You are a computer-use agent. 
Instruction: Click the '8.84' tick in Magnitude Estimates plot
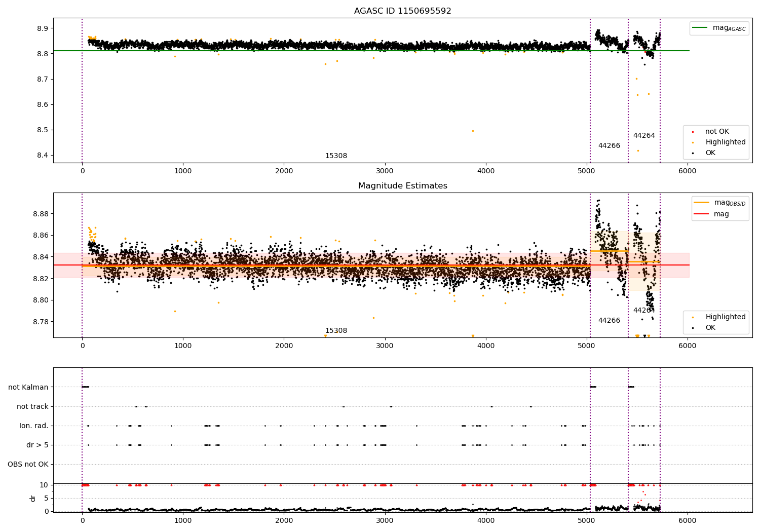[x=41, y=257]
